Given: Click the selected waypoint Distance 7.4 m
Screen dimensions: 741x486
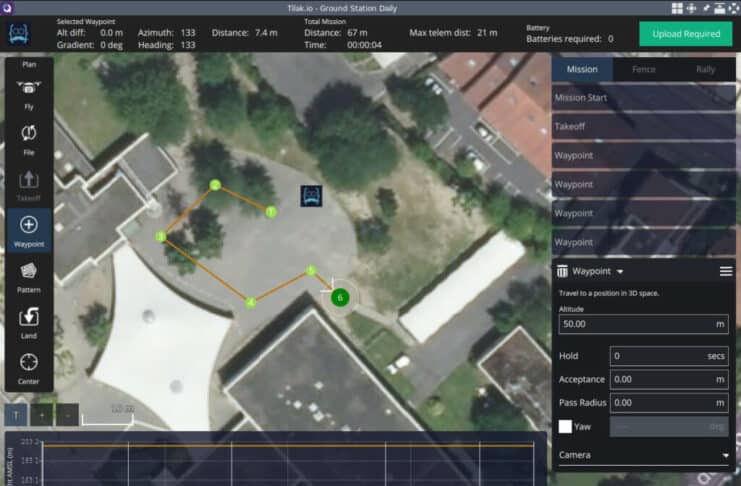Looking at the screenshot, I should [266, 33].
